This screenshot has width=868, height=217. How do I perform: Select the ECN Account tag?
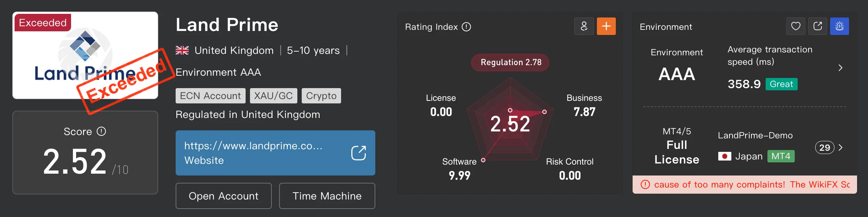[x=211, y=96]
